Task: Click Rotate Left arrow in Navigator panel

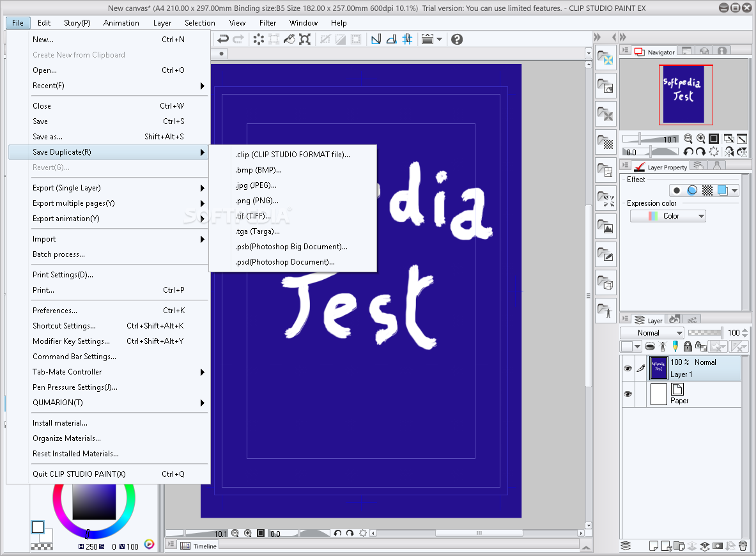Action: click(688, 152)
